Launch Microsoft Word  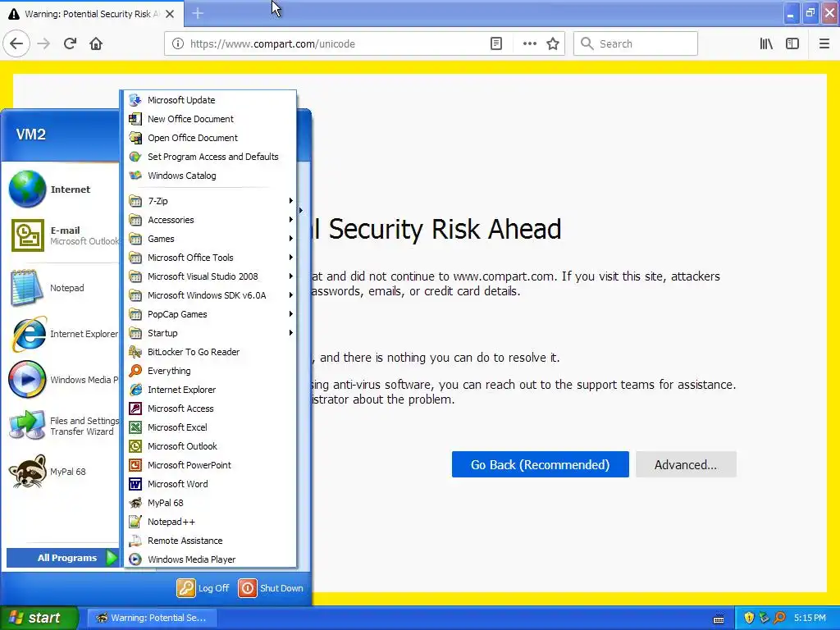coord(211,484)
